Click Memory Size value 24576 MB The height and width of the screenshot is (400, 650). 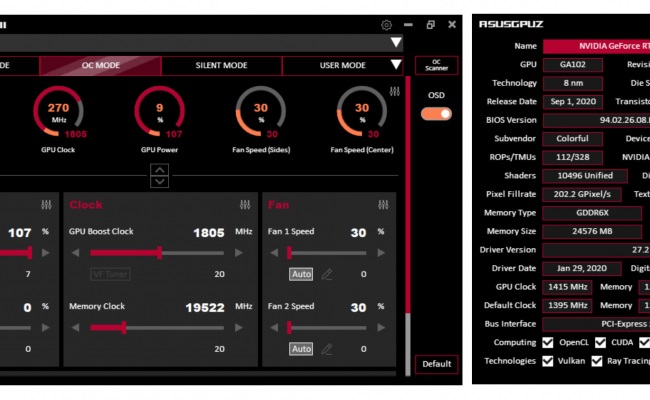coord(592,231)
